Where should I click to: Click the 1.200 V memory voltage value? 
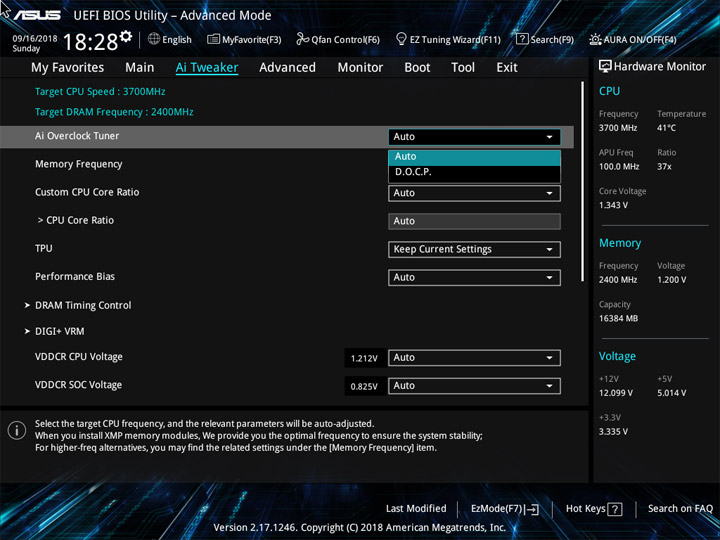(671, 280)
